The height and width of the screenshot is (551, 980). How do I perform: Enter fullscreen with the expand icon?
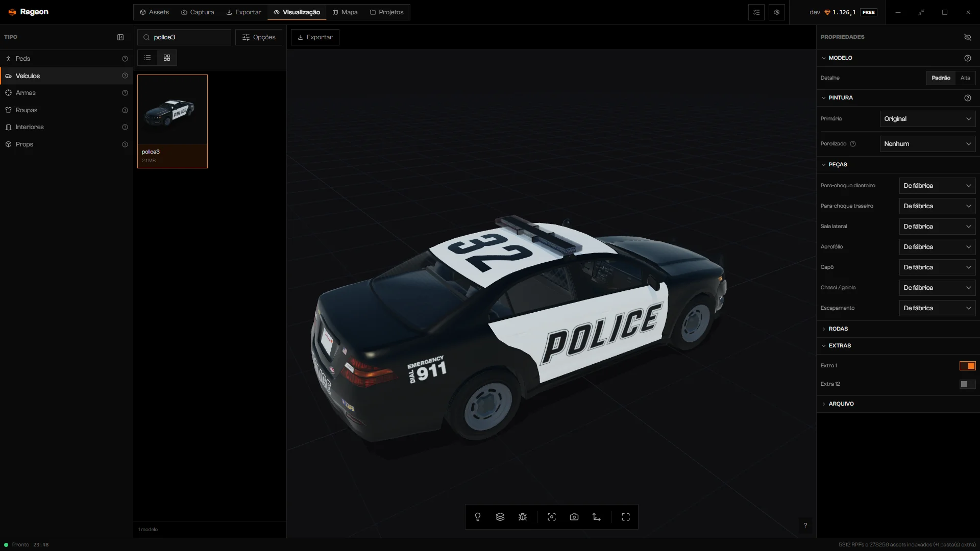(x=626, y=517)
